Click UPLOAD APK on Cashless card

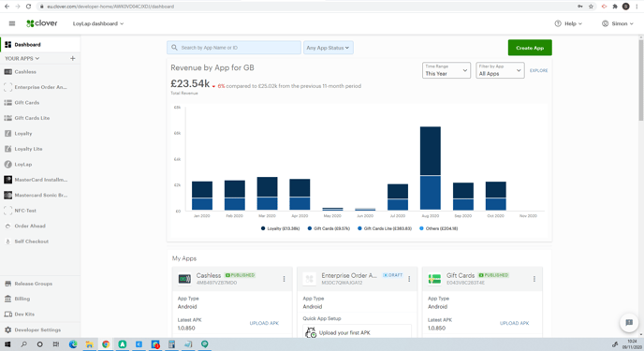(x=264, y=323)
